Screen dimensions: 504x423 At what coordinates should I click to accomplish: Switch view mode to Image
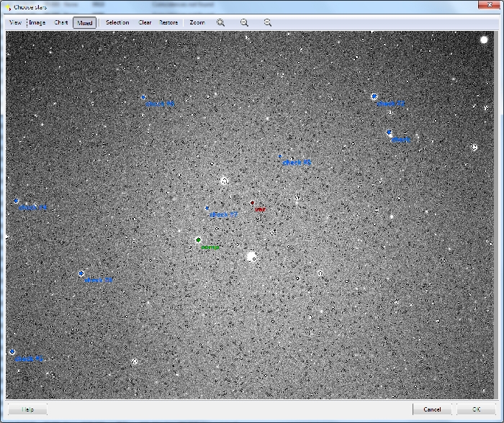37,22
